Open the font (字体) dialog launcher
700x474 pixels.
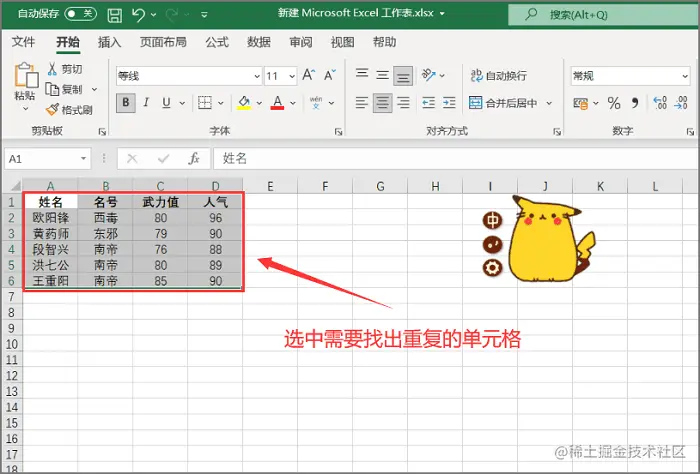(338, 132)
